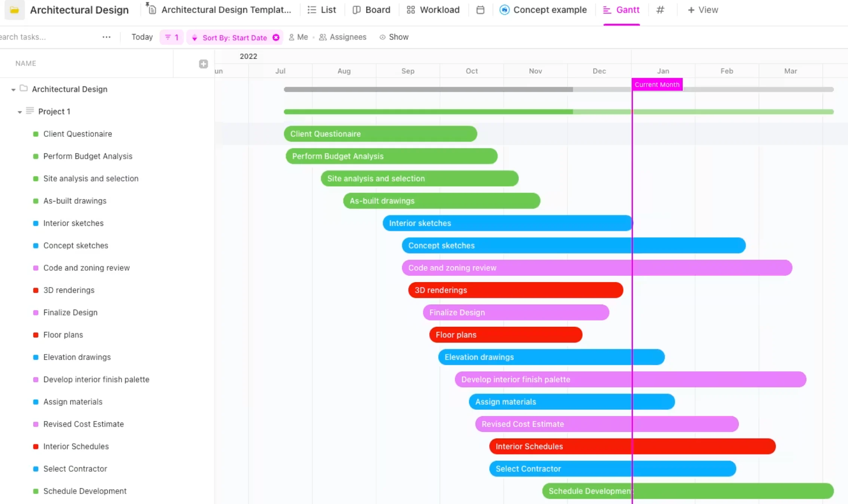The height and width of the screenshot is (504, 848).
Task: Open the three-dots more options menu
Action: tap(106, 37)
